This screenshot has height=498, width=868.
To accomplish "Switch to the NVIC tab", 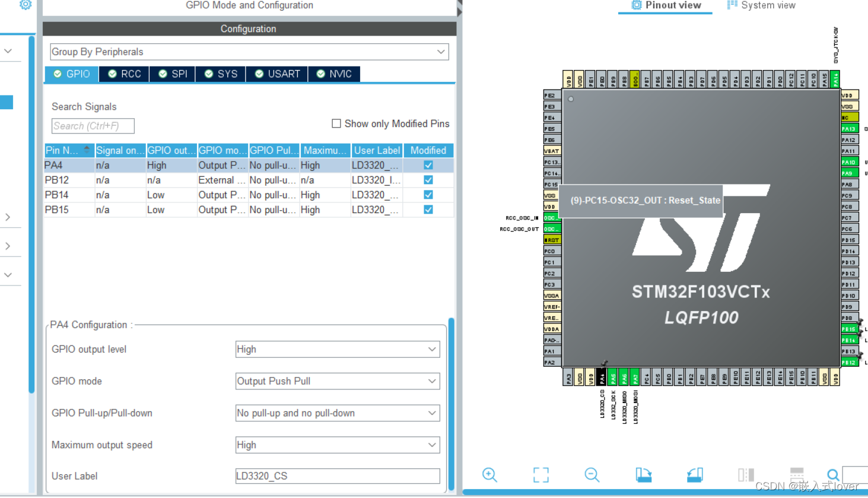I will click(x=334, y=74).
